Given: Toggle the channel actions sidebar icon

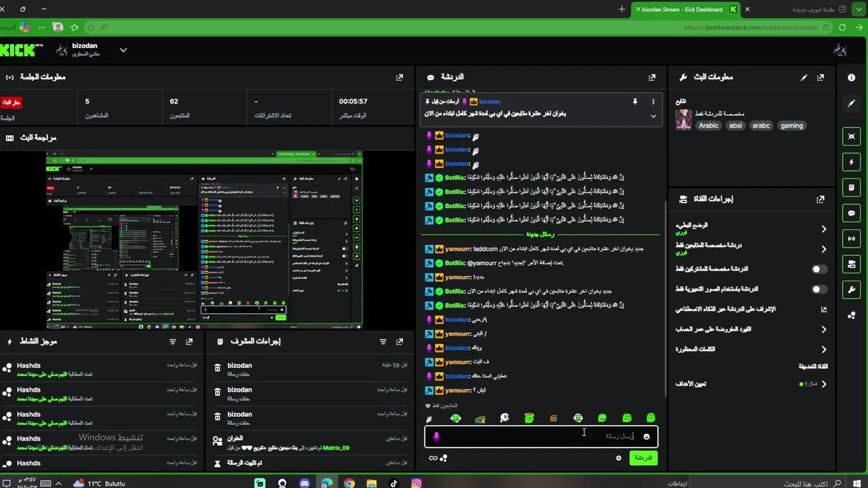Looking at the screenshot, I should pyautogui.click(x=852, y=264).
